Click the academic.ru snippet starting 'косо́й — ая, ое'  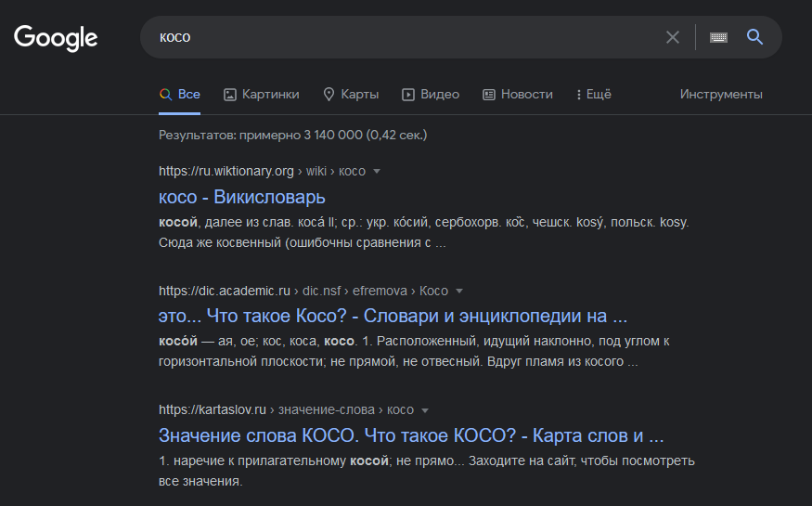[414, 351]
